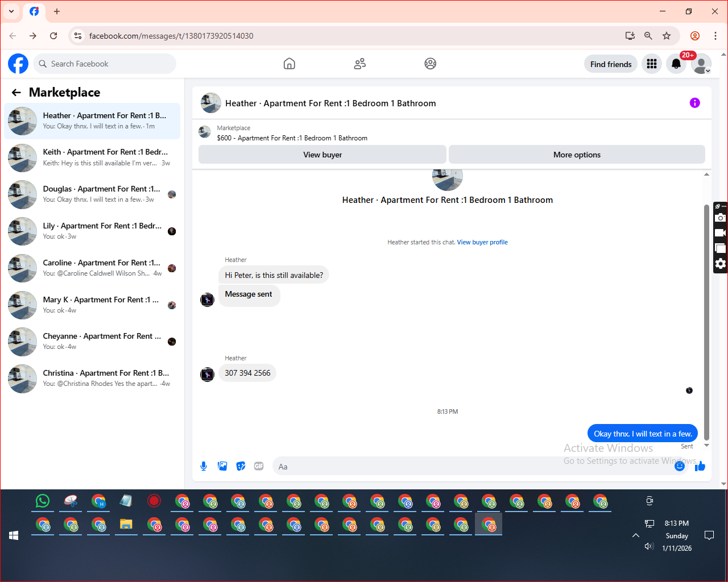The image size is (728, 582).
Task: Open Douglas's apartment conversation
Action: (92, 194)
